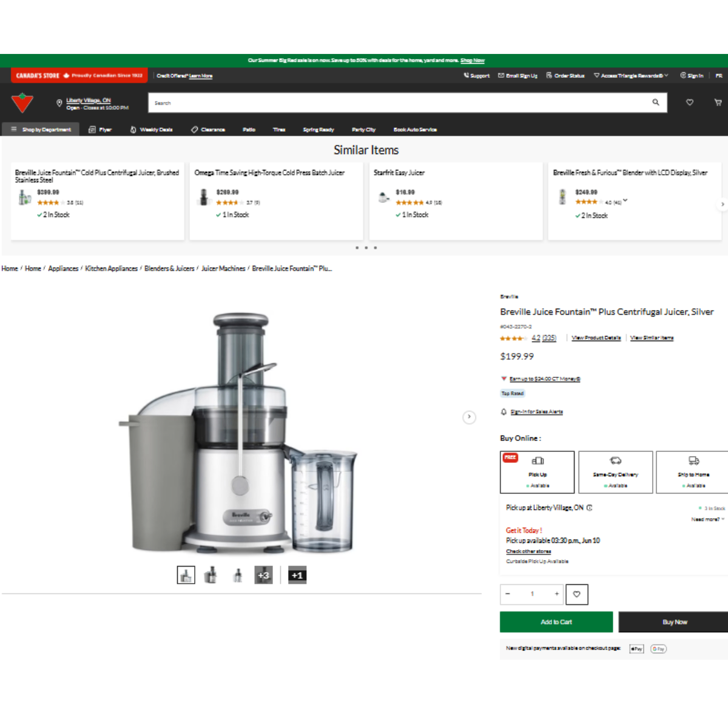Open the shopping cart icon
The height and width of the screenshot is (728, 728).
click(718, 103)
